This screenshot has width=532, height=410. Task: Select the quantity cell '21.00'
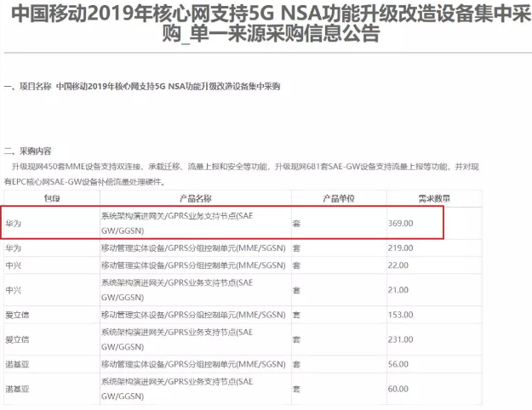pyautogui.click(x=398, y=290)
